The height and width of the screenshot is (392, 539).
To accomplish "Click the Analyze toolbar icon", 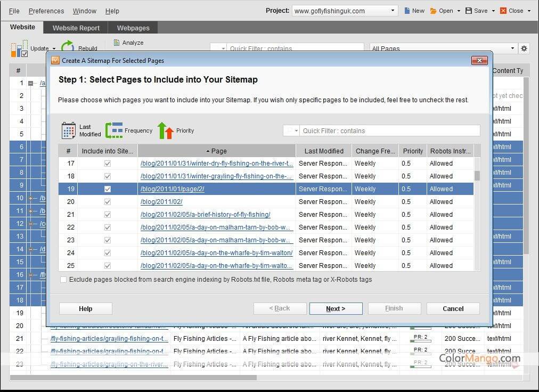I will 117,43.
